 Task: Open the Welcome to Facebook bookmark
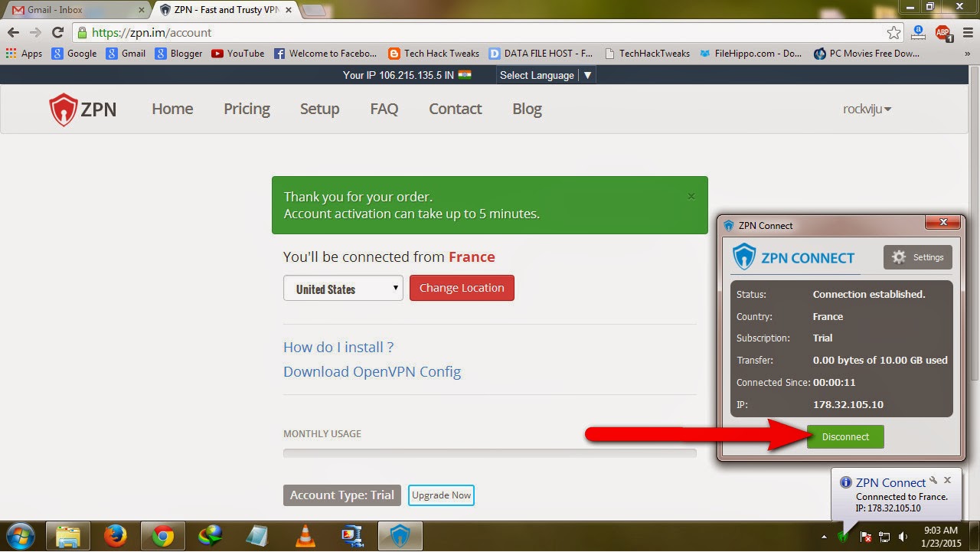coord(325,54)
